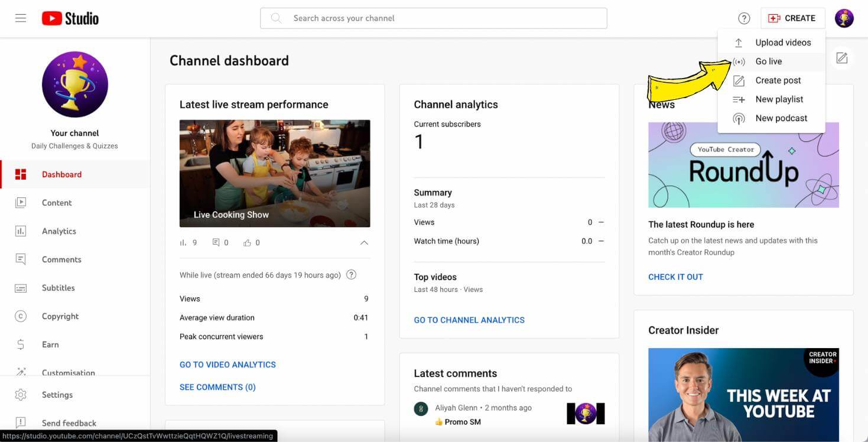Image resolution: width=868 pixels, height=442 pixels.
Task: Click the edit pencil icon beside the dashboard
Action: tap(842, 58)
